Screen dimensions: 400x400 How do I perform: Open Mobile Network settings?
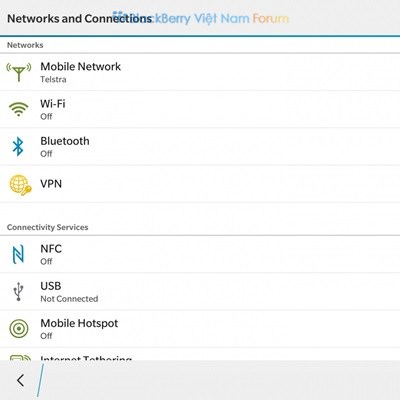pyautogui.click(x=200, y=72)
